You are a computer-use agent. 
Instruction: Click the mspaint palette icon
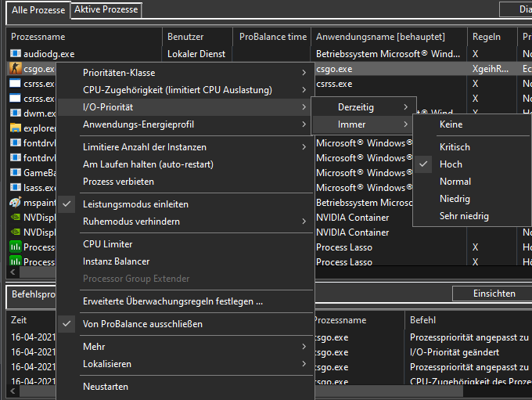click(x=16, y=202)
